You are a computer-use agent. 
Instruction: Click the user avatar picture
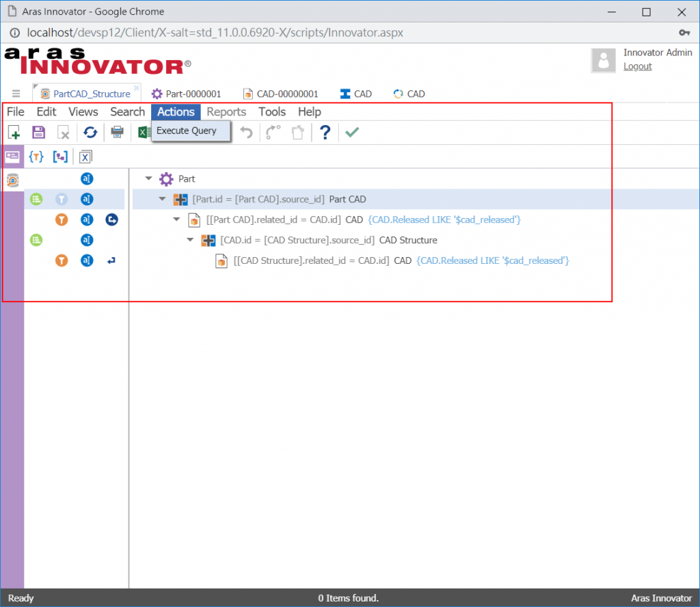point(603,60)
